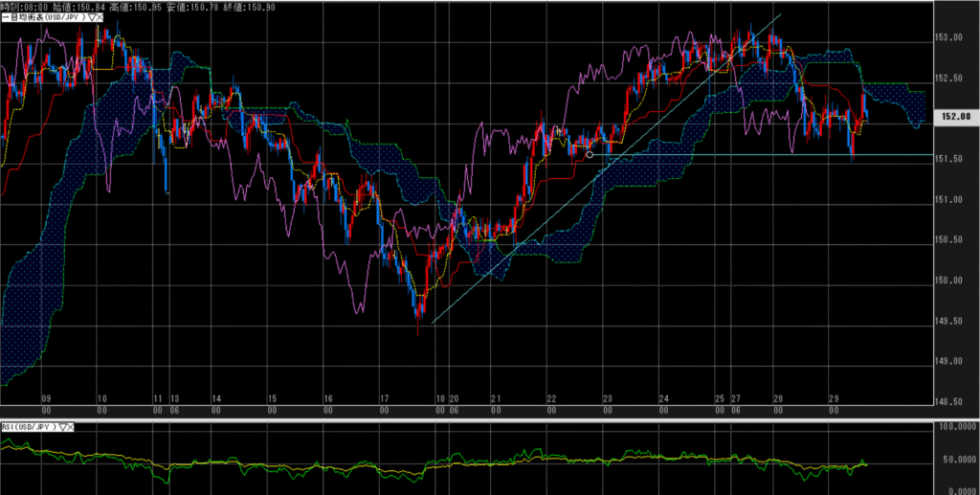The width and height of the screenshot is (980, 495).
Task: Click the 149.50 label on the price axis
Action: point(949,321)
